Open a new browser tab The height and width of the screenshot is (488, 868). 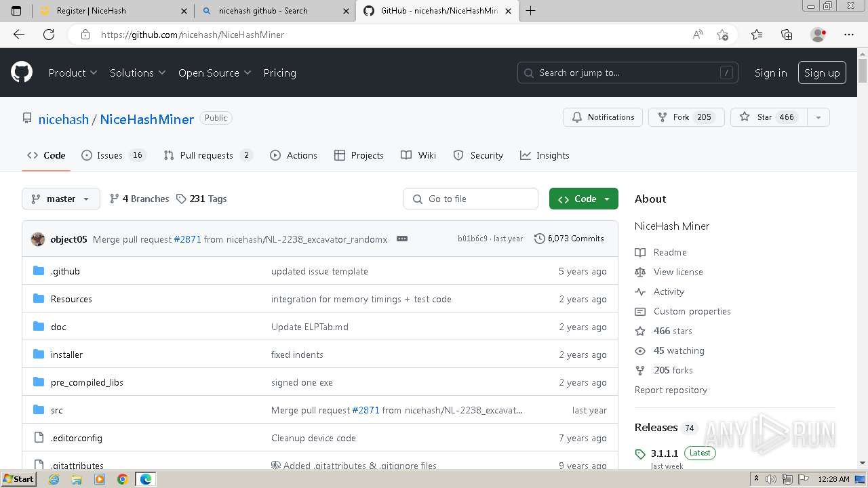pyautogui.click(x=530, y=11)
